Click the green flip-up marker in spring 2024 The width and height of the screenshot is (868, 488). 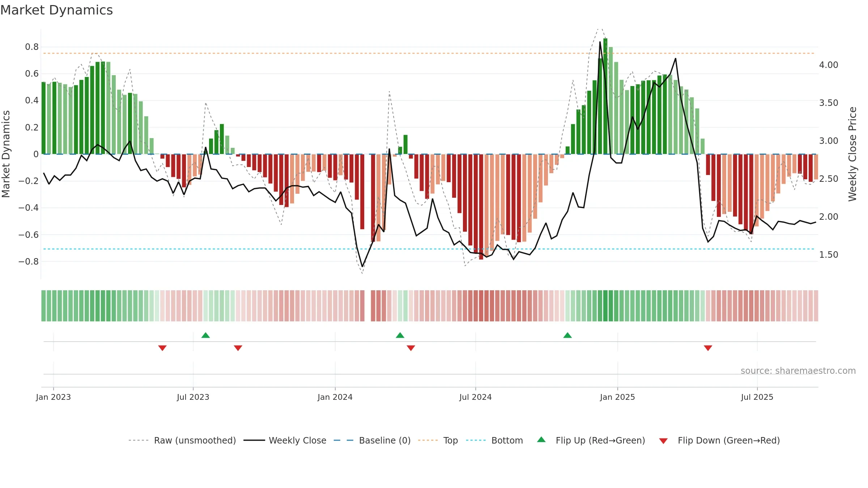(x=400, y=335)
